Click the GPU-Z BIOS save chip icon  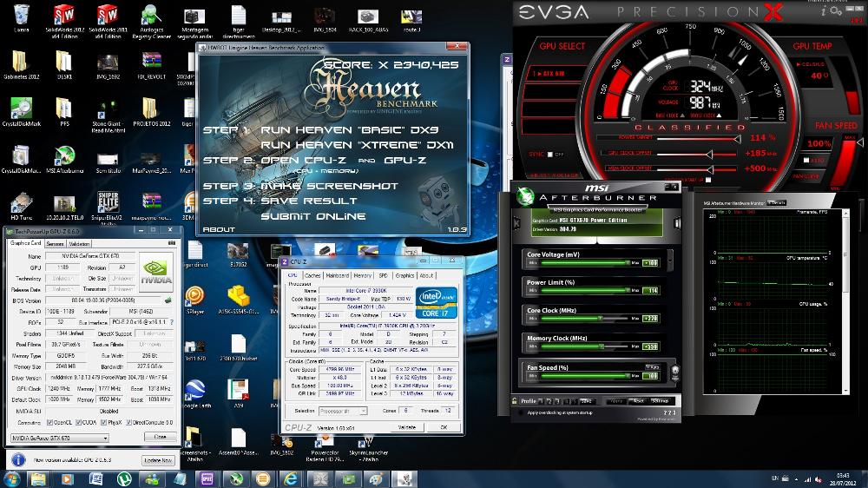[x=168, y=300]
